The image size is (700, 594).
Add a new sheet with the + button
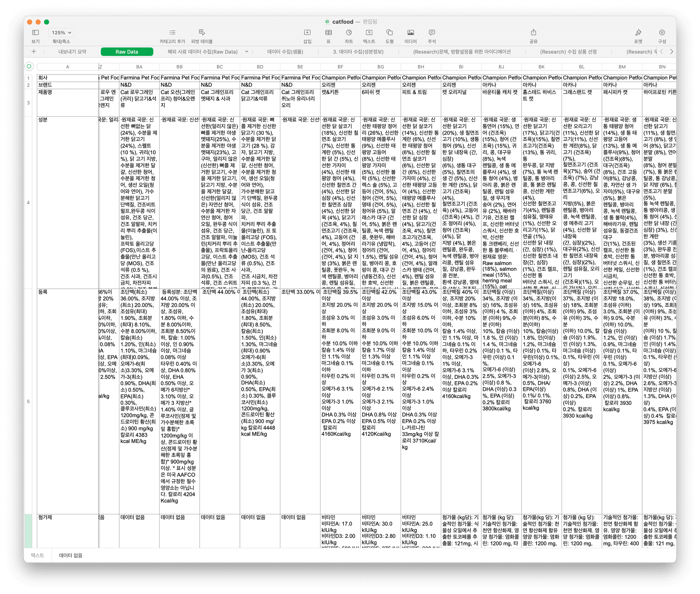[34, 52]
